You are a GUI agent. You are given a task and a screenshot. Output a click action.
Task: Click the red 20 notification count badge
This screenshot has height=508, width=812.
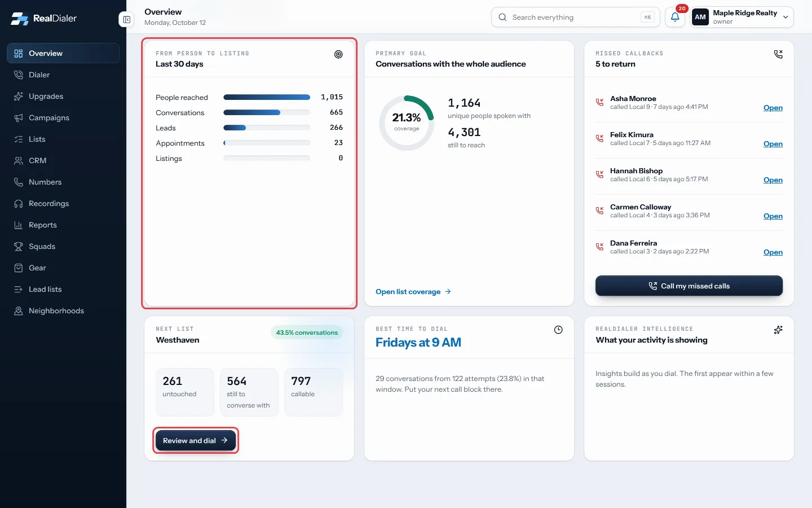[x=682, y=8]
